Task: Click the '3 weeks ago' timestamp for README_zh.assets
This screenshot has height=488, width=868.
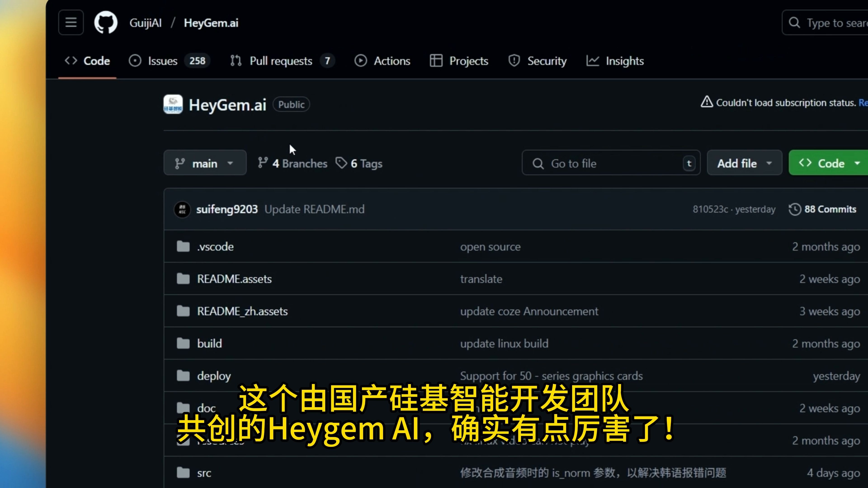Action: pyautogui.click(x=830, y=311)
